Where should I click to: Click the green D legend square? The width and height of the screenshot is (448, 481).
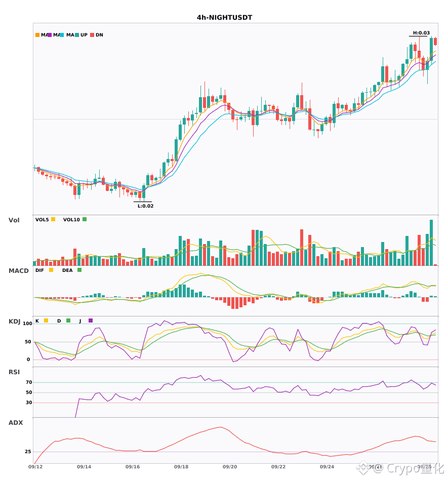pyautogui.click(x=68, y=320)
